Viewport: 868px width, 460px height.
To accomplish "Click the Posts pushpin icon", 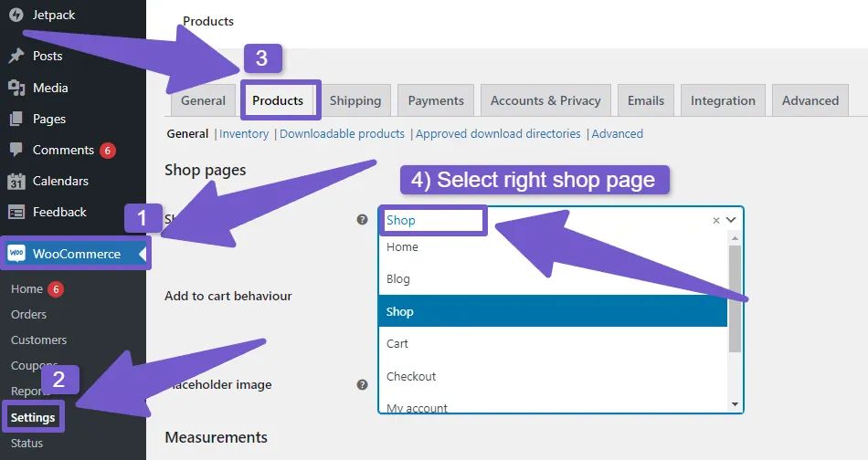I will pyautogui.click(x=16, y=56).
